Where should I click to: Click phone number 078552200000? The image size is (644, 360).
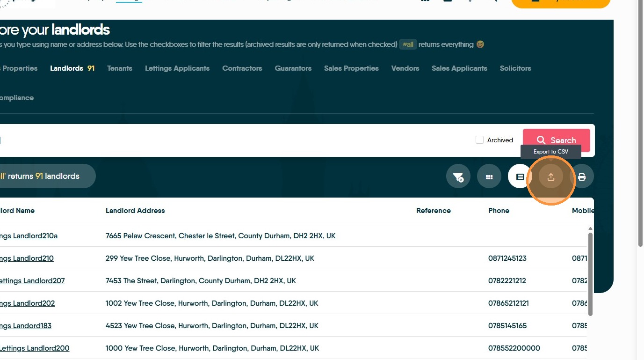tap(514, 348)
